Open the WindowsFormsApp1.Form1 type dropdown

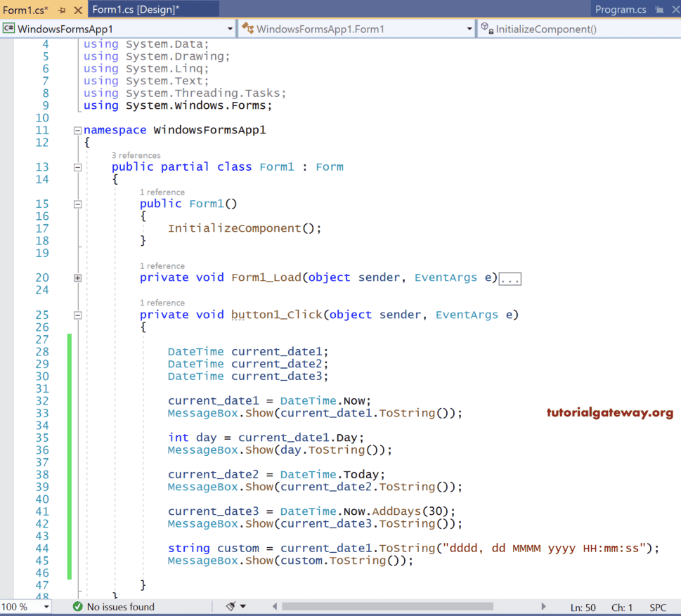coord(469,28)
